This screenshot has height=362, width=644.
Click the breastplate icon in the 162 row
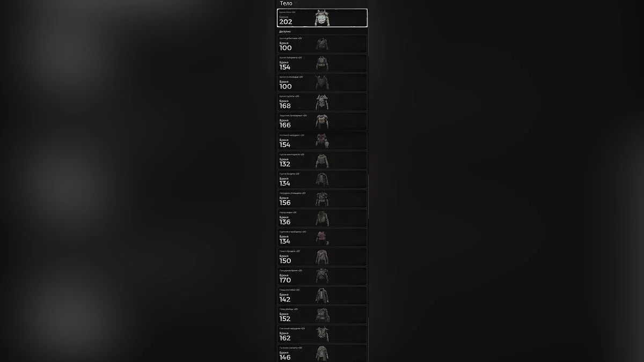pyautogui.click(x=322, y=335)
